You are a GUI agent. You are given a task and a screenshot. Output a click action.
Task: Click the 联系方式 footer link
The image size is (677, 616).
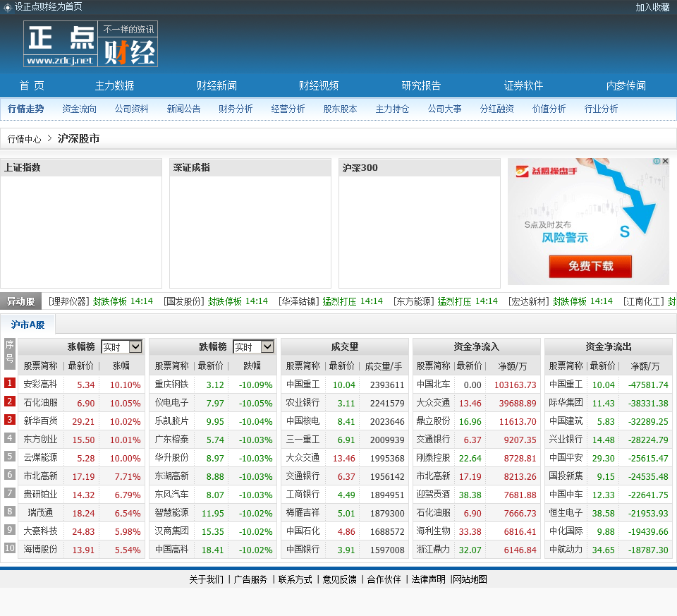[x=295, y=579]
